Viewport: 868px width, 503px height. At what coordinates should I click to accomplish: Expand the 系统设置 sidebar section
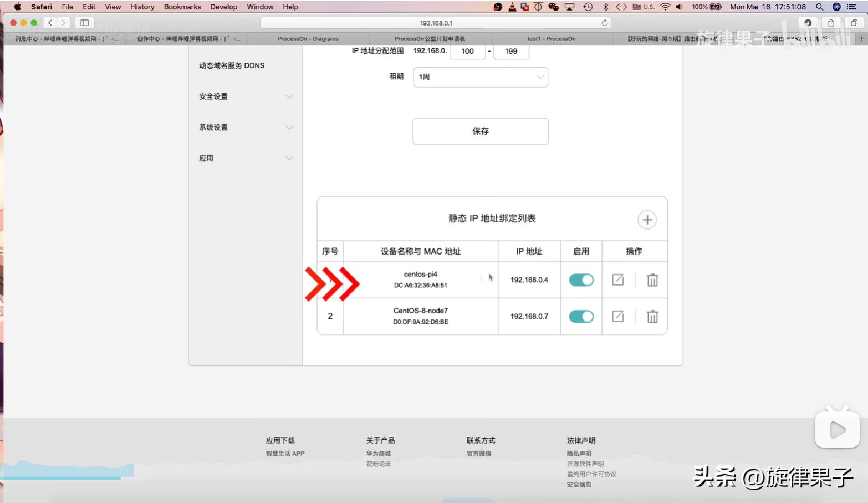click(246, 128)
